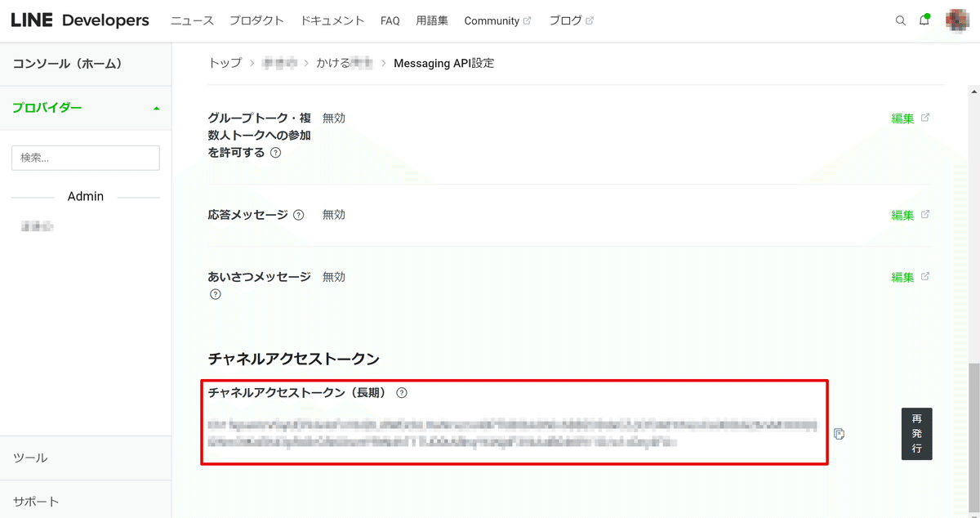Open the notifications bell
980x518 pixels.
pyautogui.click(x=924, y=20)
